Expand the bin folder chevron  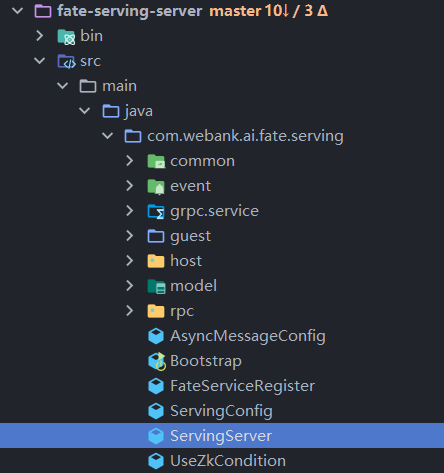tap(40, 36)
